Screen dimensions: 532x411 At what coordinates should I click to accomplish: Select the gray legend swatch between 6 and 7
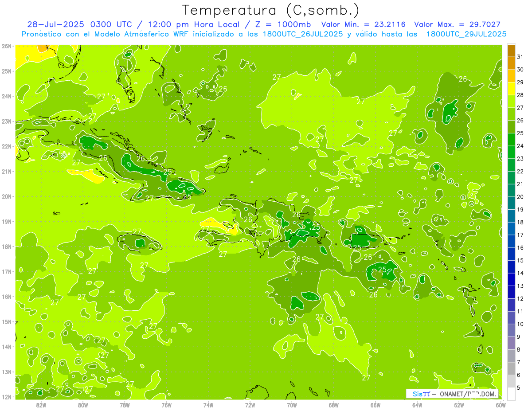tap(511, 368)
